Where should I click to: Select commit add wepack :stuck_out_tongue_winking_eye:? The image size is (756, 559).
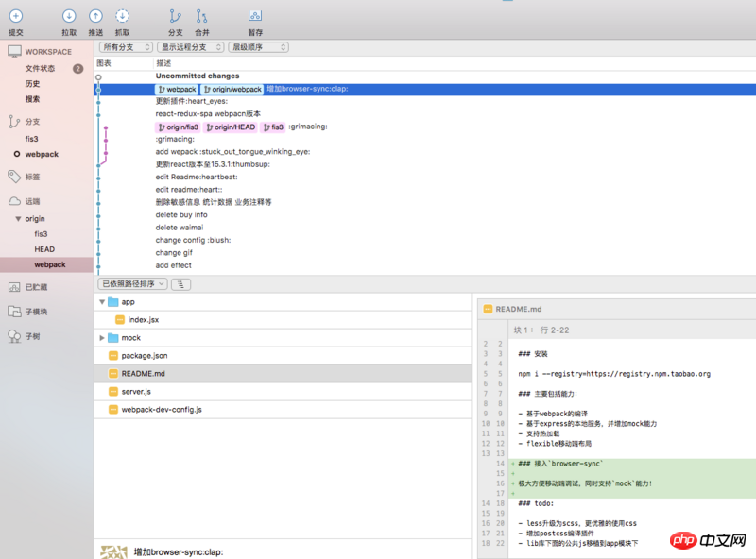424,152
